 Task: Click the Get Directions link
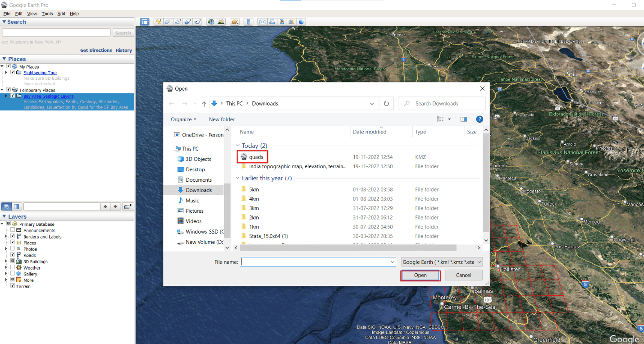coord(96,50)
